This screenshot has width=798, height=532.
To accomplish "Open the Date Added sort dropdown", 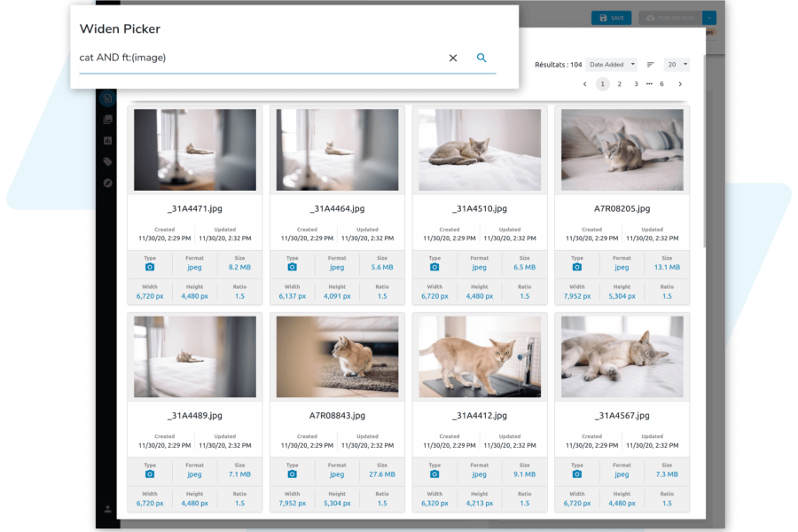I will 612,65.
